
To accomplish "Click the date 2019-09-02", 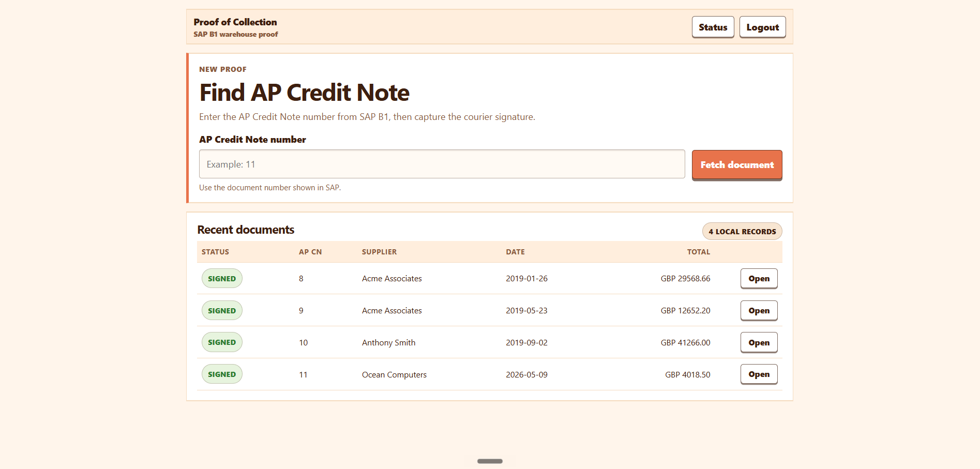I will [x=526, y=343].
